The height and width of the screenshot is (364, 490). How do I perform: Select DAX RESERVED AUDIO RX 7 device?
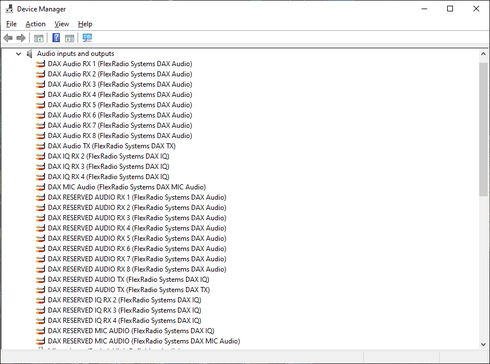click(x=137, y=259)
